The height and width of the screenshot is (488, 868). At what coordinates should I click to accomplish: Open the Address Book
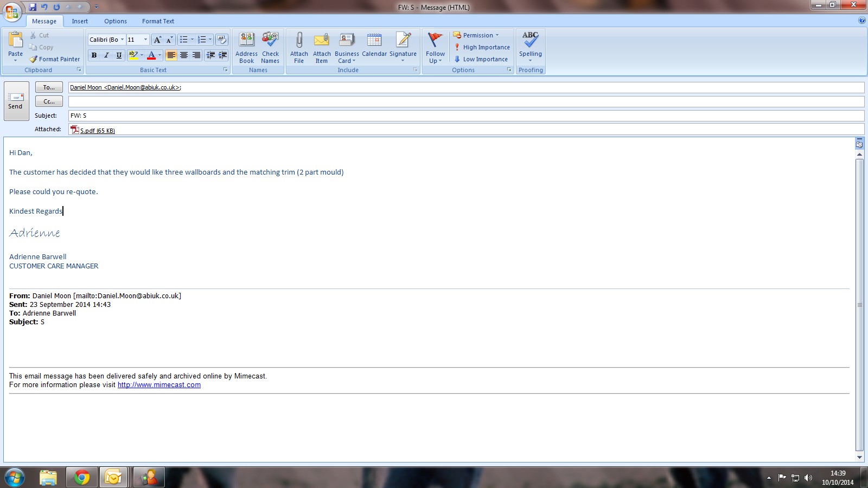coord(246,41)
